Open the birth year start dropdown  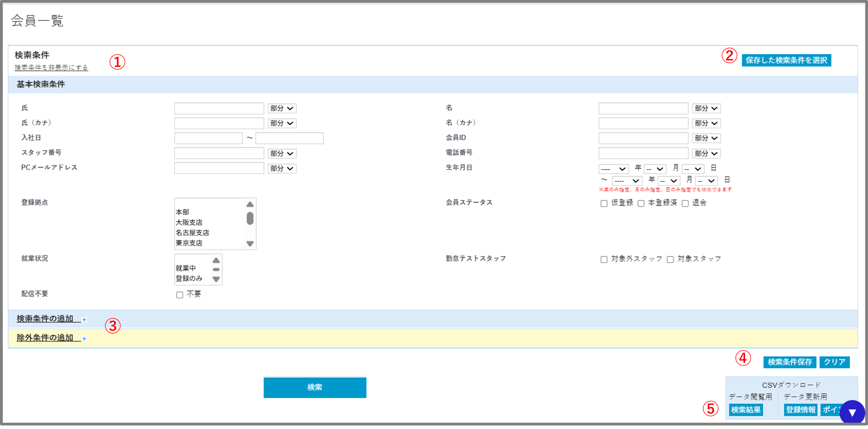tap(614, 169)
